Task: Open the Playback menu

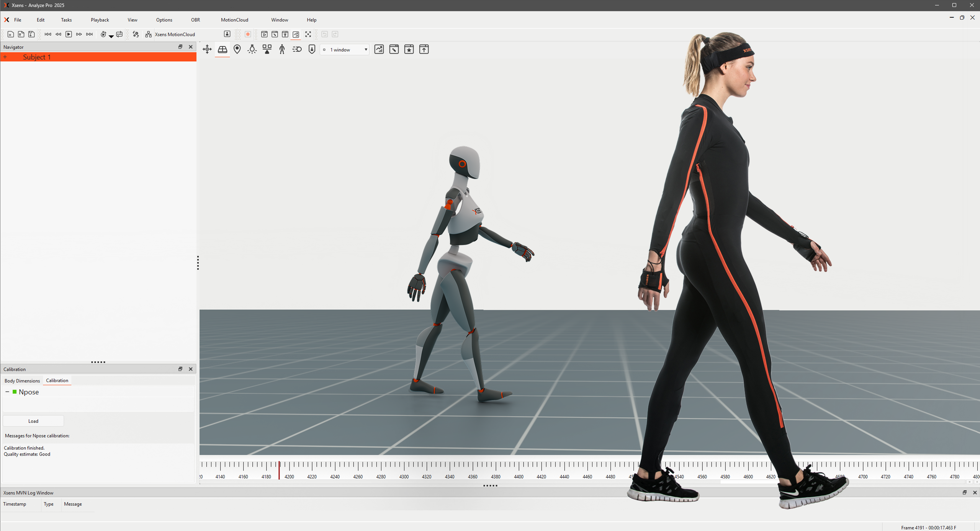Action: [x=100, y=20]
